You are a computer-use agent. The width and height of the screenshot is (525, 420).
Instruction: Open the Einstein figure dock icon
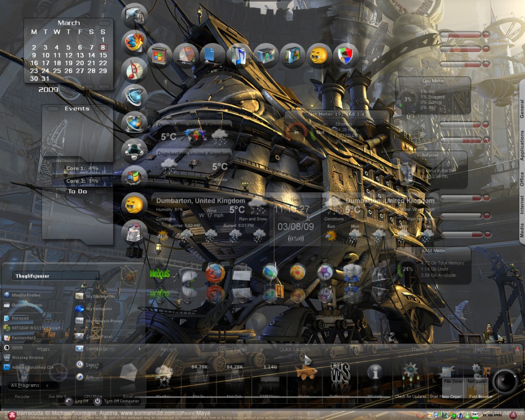point(352,273)
